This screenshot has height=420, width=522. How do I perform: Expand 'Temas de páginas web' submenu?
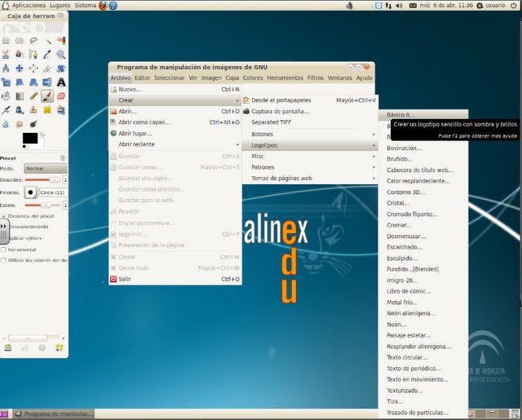pyautogui.click(x=310, y=179)
